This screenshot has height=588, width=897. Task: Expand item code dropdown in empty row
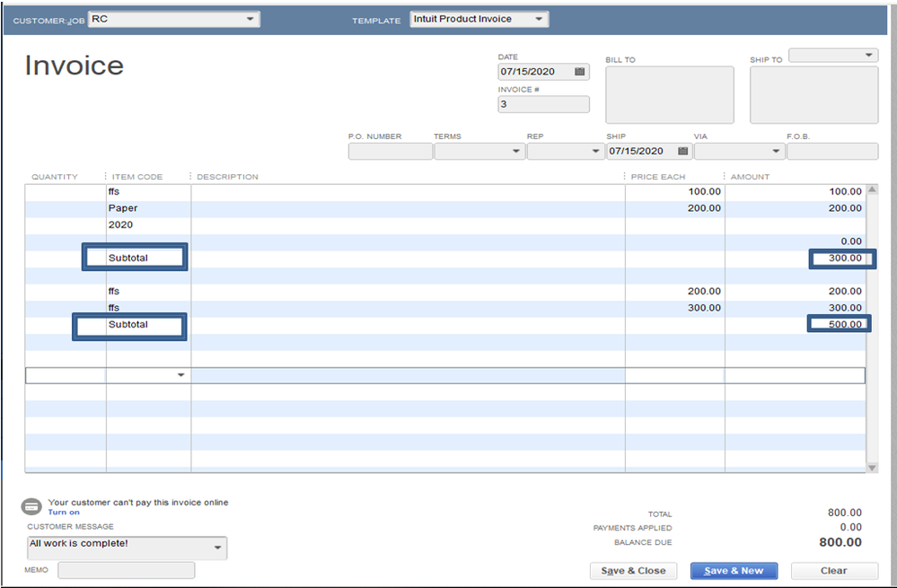(180, 375)
